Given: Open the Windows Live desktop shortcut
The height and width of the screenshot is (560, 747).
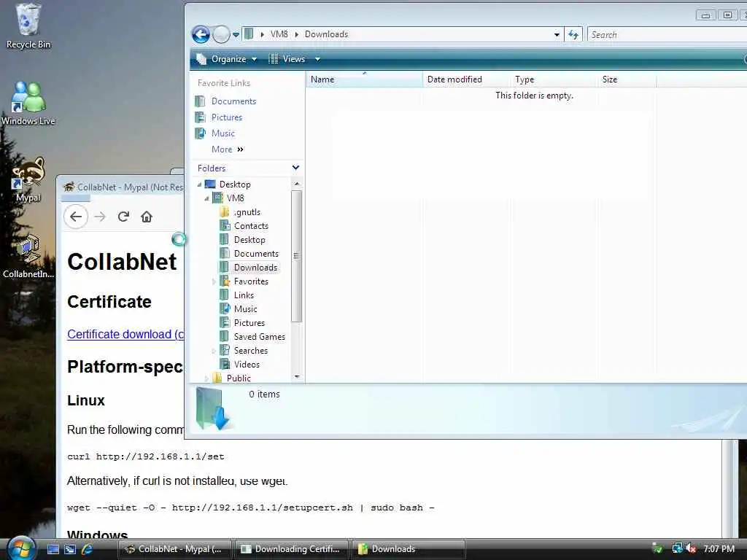Looking at the screenshot, I should (x=28, y=104).
